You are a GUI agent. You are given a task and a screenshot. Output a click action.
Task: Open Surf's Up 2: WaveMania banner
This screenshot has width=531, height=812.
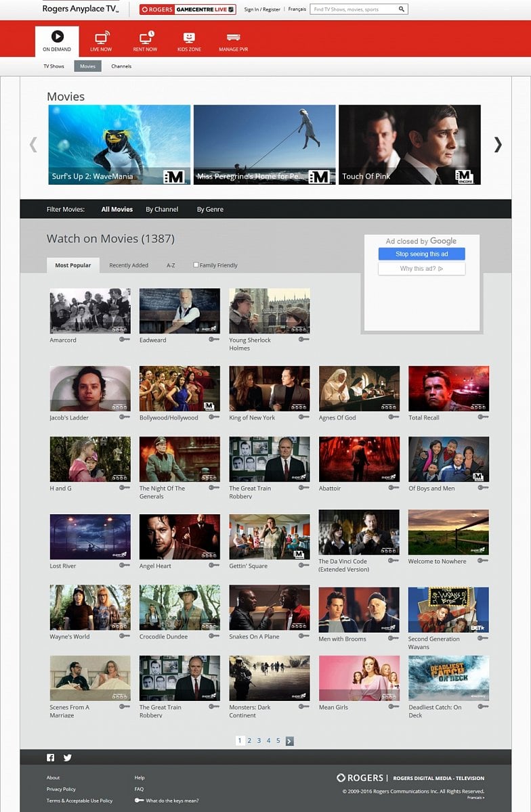coord(119,145)
